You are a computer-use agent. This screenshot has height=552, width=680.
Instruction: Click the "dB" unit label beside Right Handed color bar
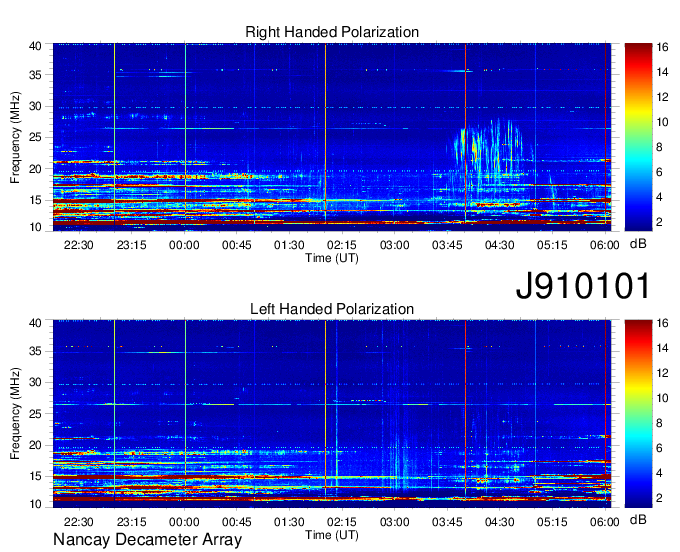pyautogui.click(x=638, y=244)
